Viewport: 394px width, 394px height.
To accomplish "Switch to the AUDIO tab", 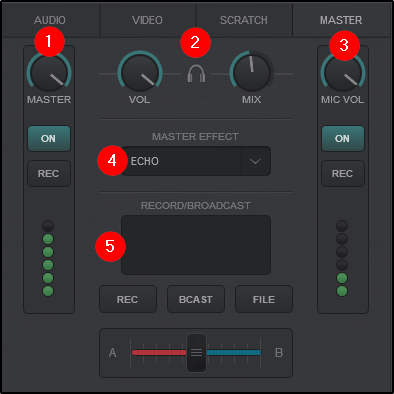I will (x=50, y=20).
